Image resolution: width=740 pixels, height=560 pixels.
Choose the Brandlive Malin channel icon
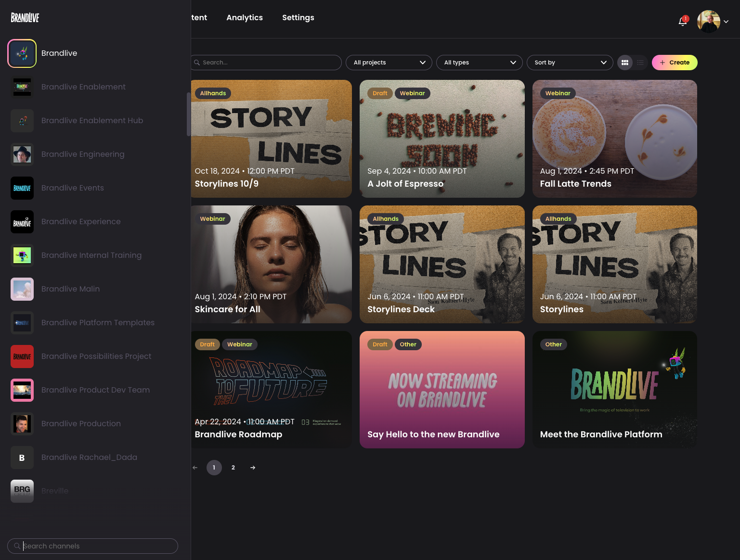(22, 289)
